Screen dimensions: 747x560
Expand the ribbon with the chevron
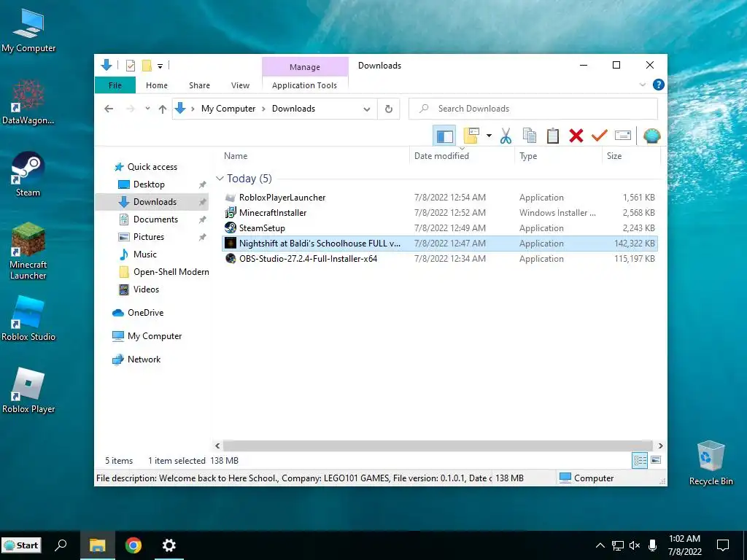pyautogui.click(x=642, y=85)
